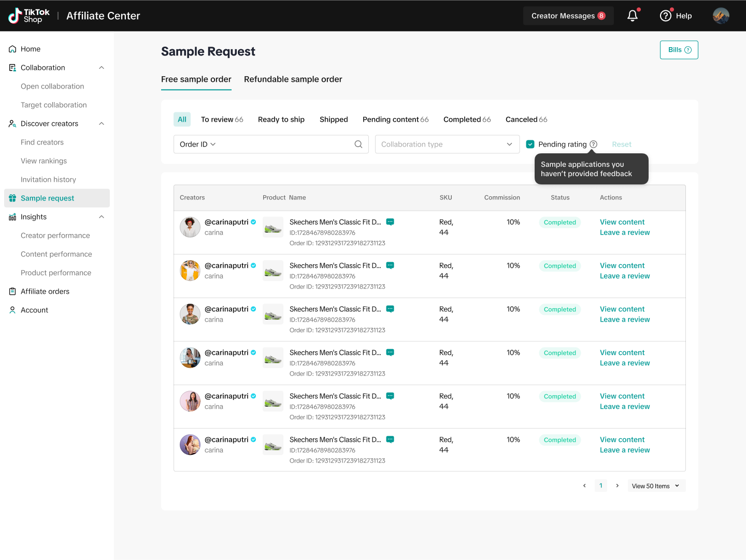Click the profile avatar in top bar
The width and height of the screenshot is (746, 560).
click(x=721, y=16)
